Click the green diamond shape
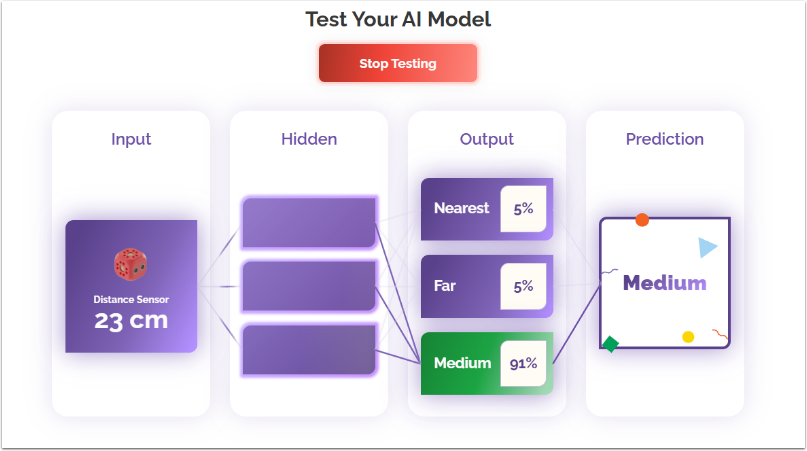This screenshot has width=807, height=451. 610,344
